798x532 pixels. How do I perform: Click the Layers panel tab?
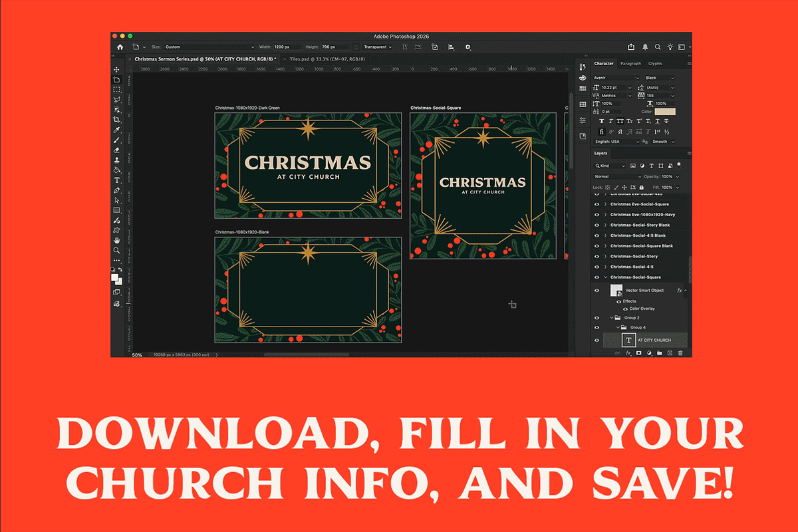tap(601, 154)
